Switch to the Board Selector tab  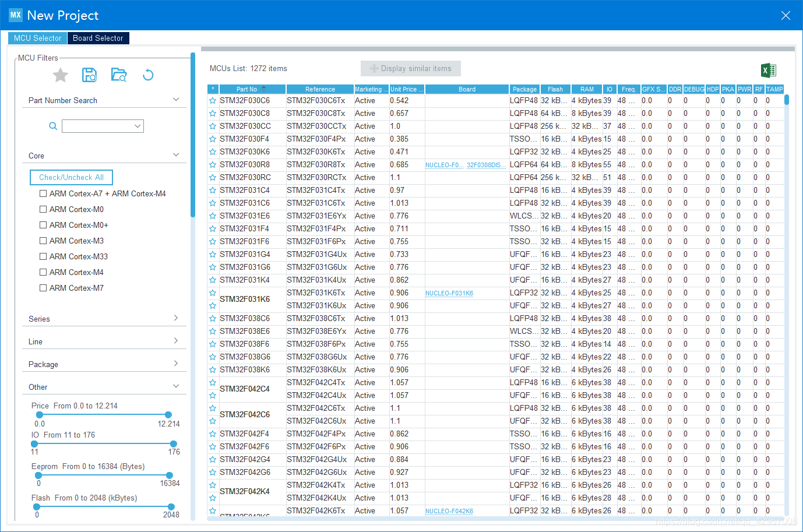point(98,38)
